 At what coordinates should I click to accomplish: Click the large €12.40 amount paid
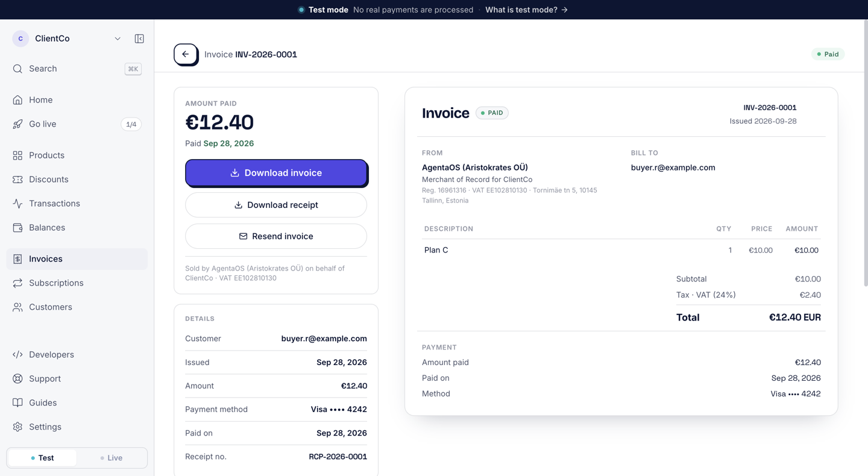click(x=219, y=122)
